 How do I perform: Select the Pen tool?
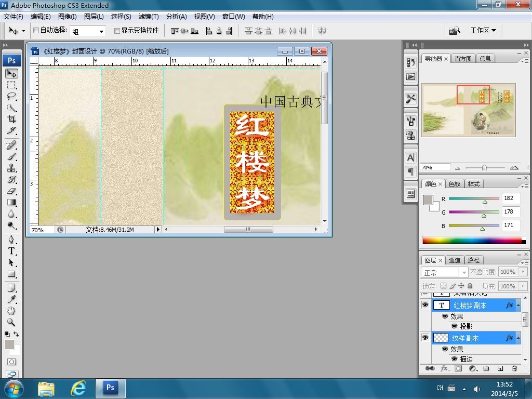coord(11,240)
